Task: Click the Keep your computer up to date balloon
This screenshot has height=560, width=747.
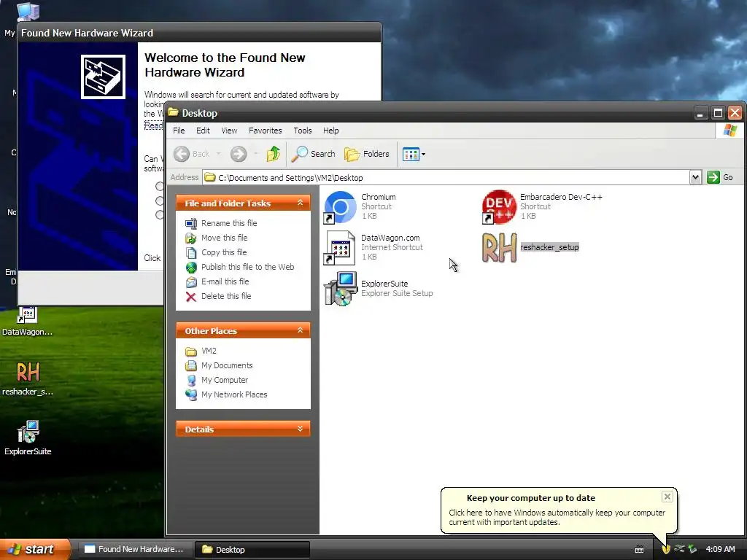Action: pyautogui.click(x=558, y=510)
